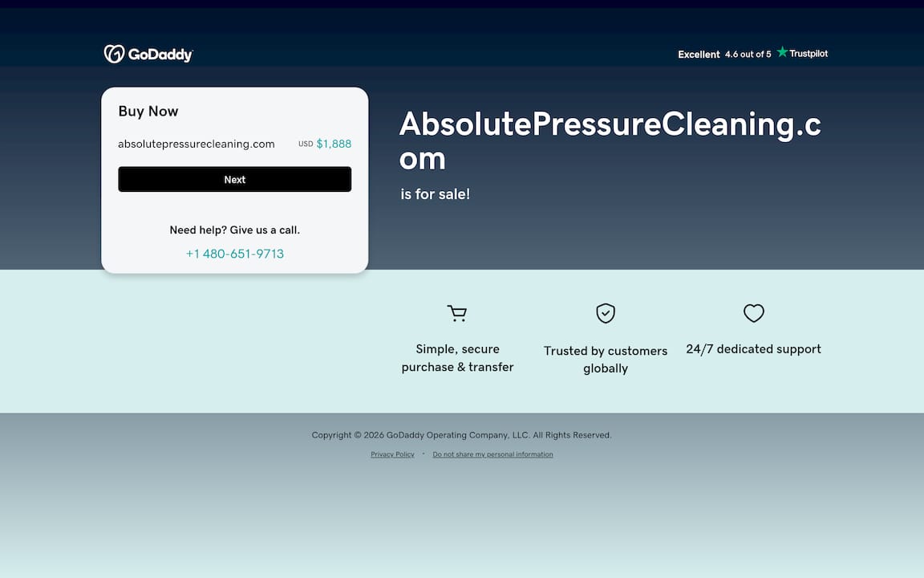Click the green Trustpilot star icon

pyautogui.click(x=782, y=53)
